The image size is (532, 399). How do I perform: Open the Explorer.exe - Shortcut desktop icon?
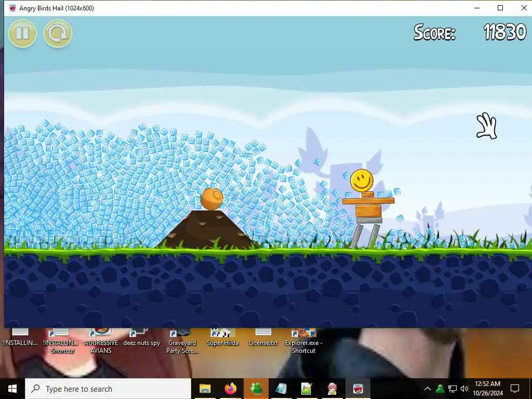pyautogui.click(x=303, y=341)
